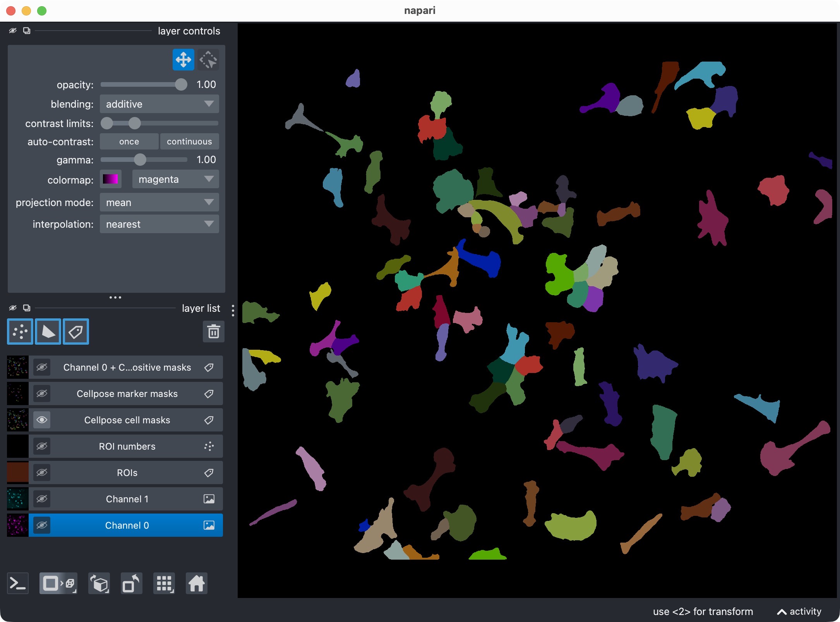
Task: Select the Channel 1 layer row
Action: 127,499
